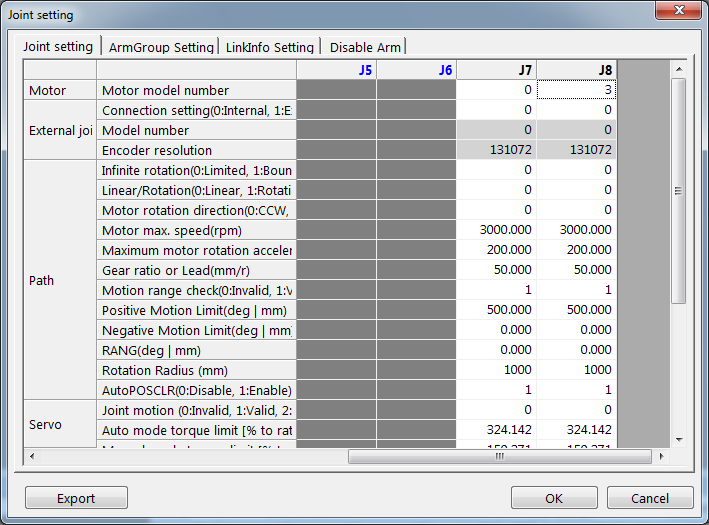Click the horizontal scrollbar thumb
Viewport: 709px width, 525px height.
pos(499,456)
